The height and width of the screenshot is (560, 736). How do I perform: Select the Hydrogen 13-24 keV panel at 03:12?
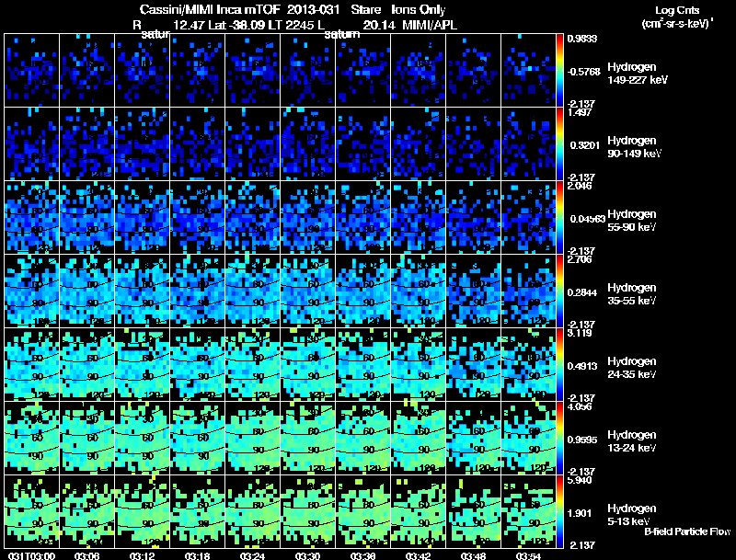click(x=143, y=438)
